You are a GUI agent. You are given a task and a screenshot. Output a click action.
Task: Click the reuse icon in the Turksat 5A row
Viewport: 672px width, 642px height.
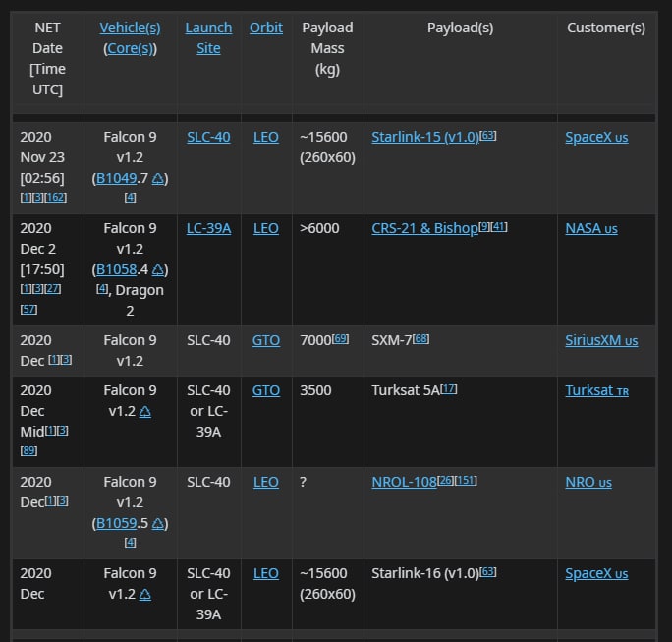pyautogui.click(x=145, y=412)
